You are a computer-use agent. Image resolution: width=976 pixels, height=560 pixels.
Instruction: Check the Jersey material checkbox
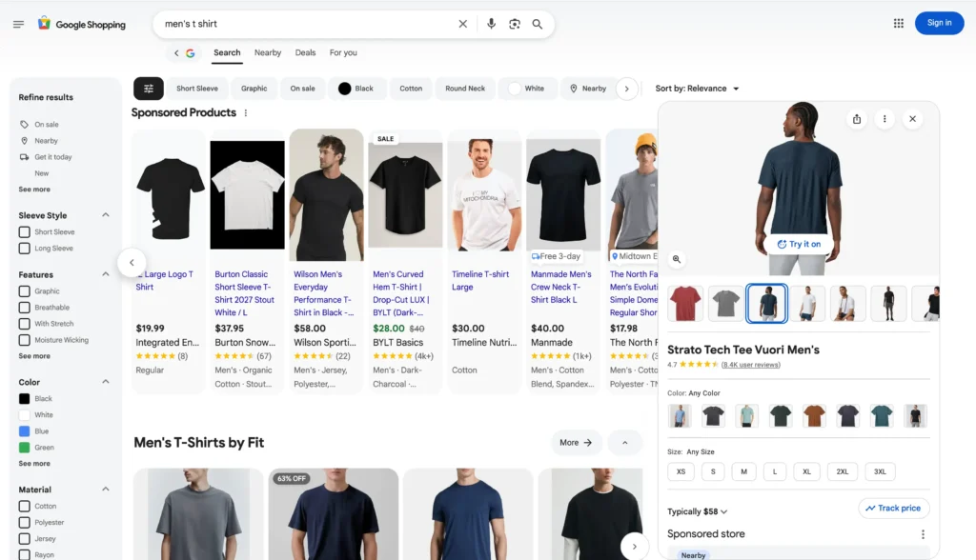24,539
